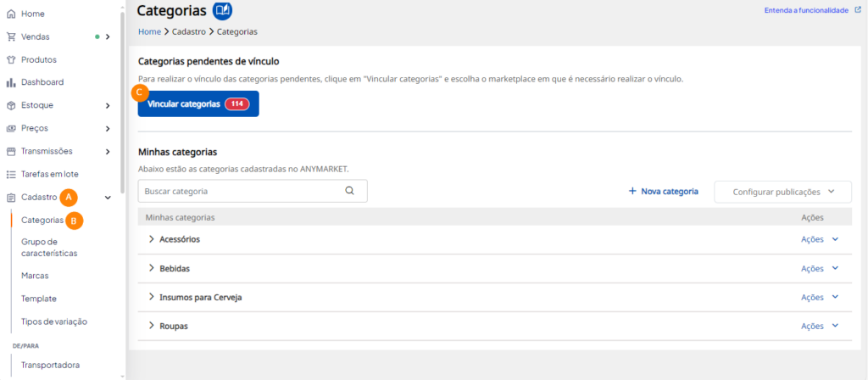Expand the Preços submenu arrow

click(x=108, y=129)
